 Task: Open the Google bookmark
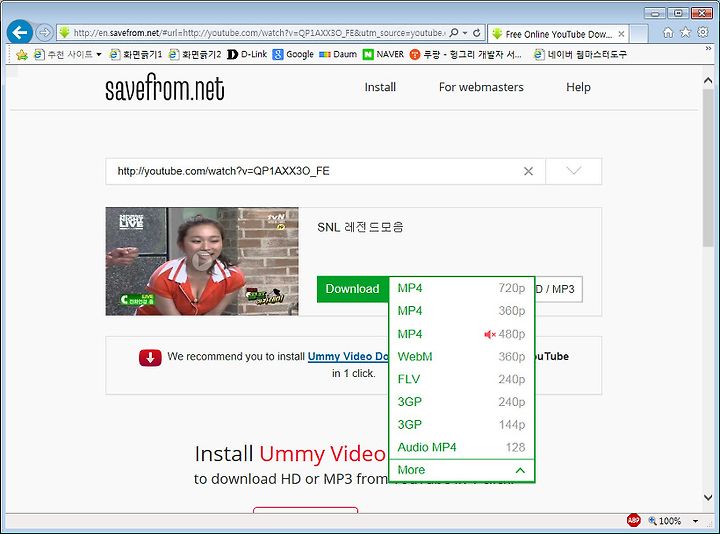pyautogui.click(x=293, y=54)
